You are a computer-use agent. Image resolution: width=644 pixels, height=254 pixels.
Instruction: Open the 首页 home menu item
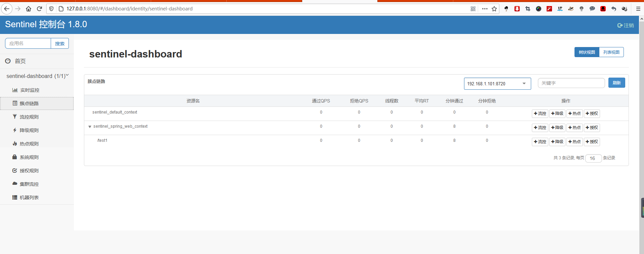(20, 61)
